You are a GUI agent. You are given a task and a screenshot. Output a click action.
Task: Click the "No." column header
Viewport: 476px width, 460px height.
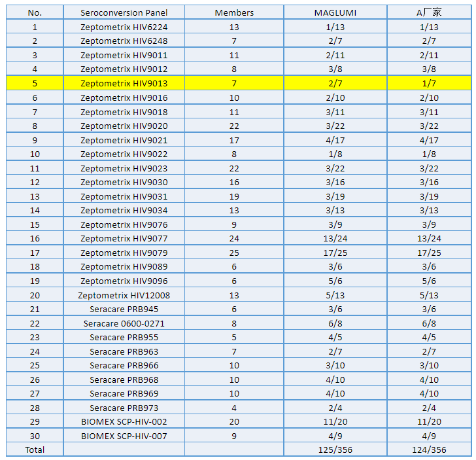[x=35, y=12]
